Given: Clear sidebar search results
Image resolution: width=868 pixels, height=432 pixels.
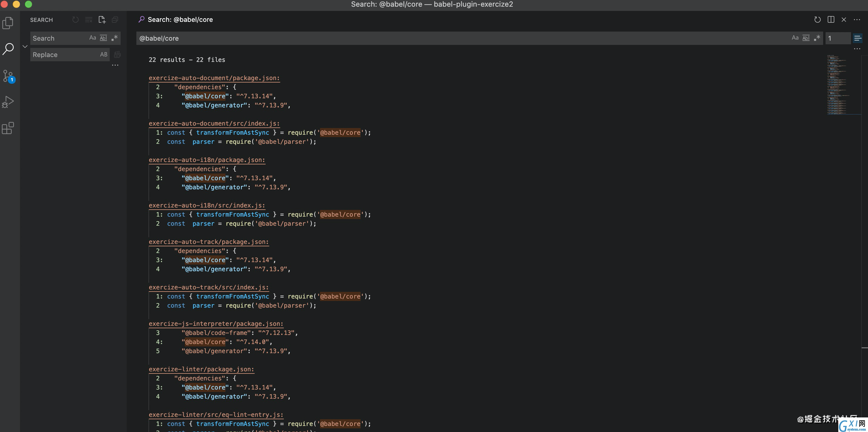Looking at the screenshot, I should pyautogui.click(x=88, y=20).
